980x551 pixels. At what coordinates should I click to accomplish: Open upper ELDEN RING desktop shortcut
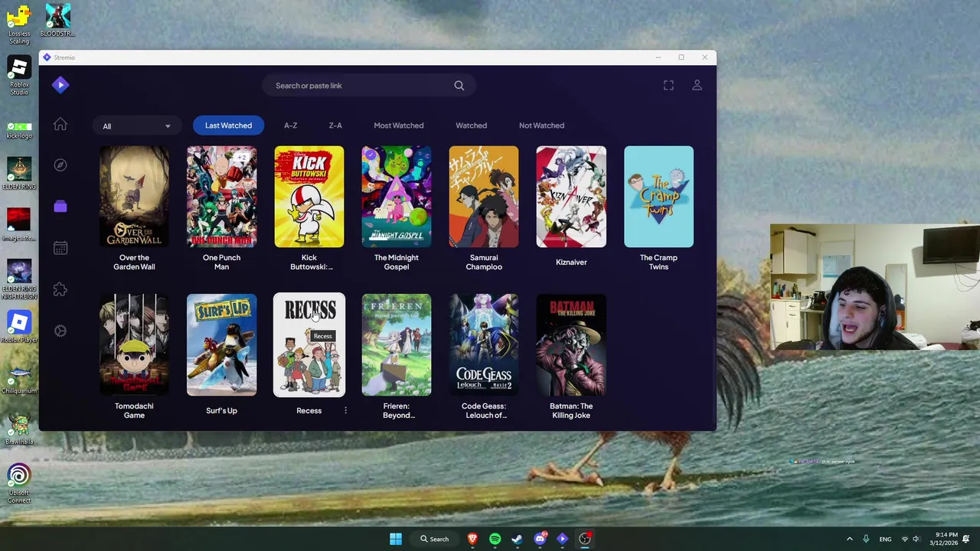[x=19, y=174]
